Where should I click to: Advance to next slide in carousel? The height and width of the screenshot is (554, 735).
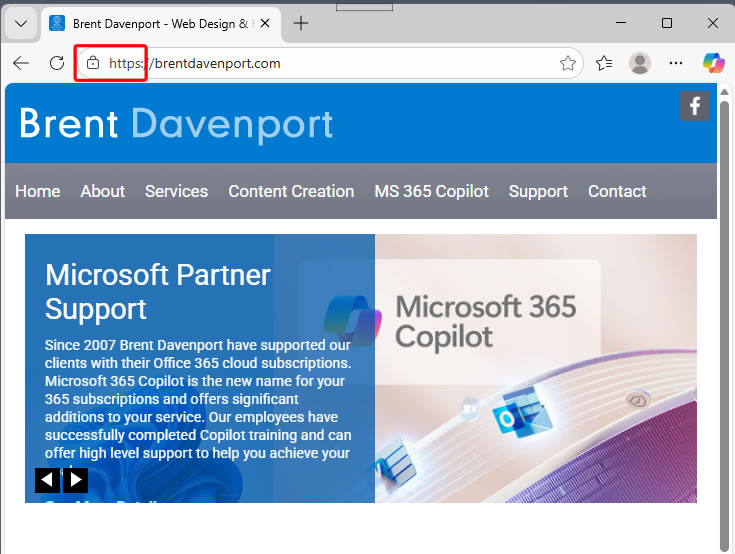(76, 480)
